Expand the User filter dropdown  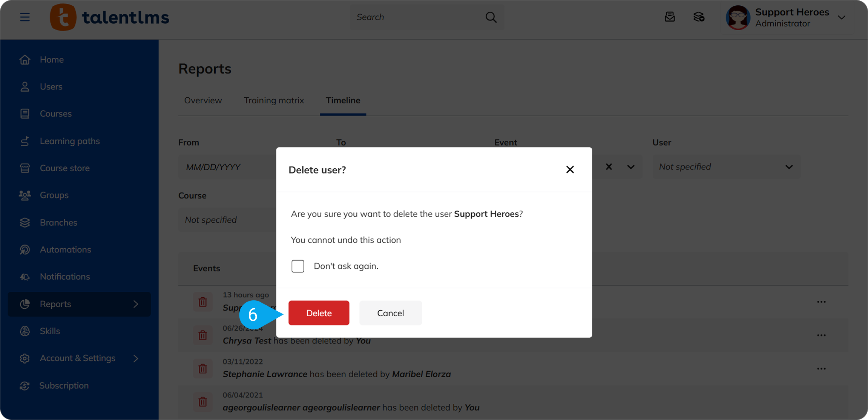point(789,167)
